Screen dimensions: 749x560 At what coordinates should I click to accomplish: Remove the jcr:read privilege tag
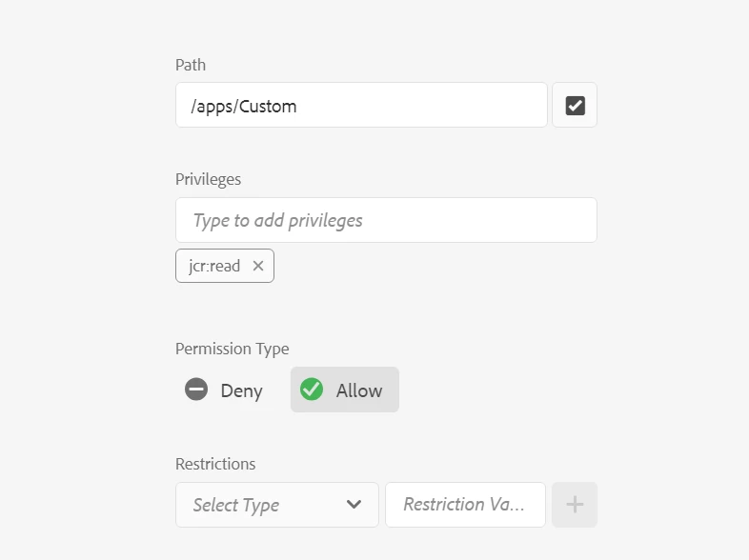(258, 267)
